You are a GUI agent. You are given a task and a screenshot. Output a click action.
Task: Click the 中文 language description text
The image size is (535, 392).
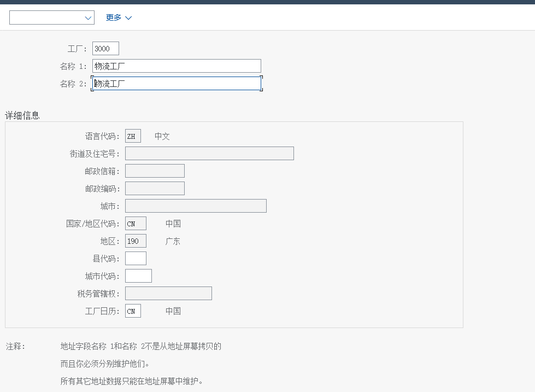click(162, 136)
